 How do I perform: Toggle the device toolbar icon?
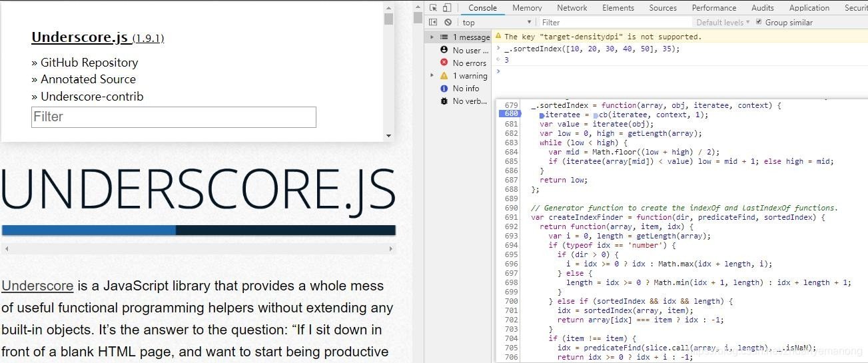[446, 8]
